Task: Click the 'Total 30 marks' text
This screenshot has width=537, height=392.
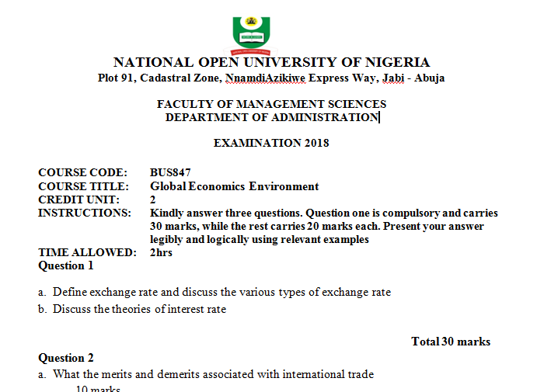Action: coord(451,342)
